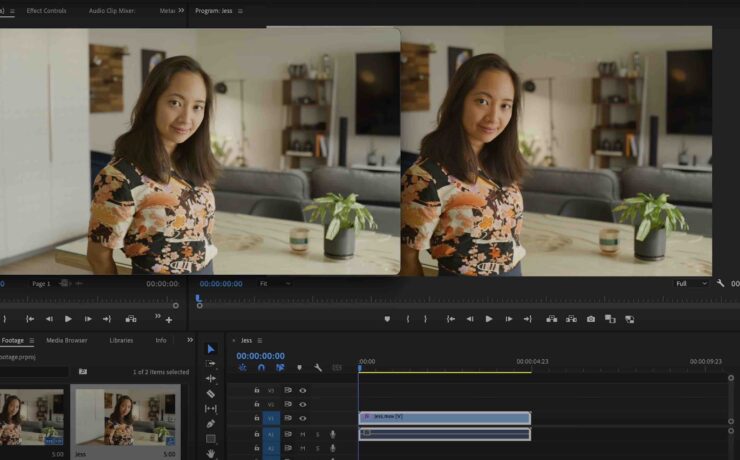Select the Pen tool

click(x=211, y=423)
